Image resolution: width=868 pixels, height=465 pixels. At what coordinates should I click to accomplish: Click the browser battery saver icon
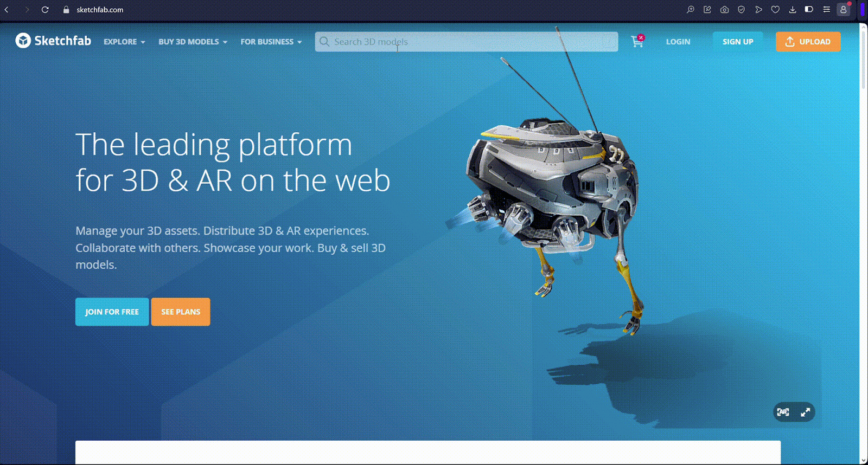pos(809,9)
